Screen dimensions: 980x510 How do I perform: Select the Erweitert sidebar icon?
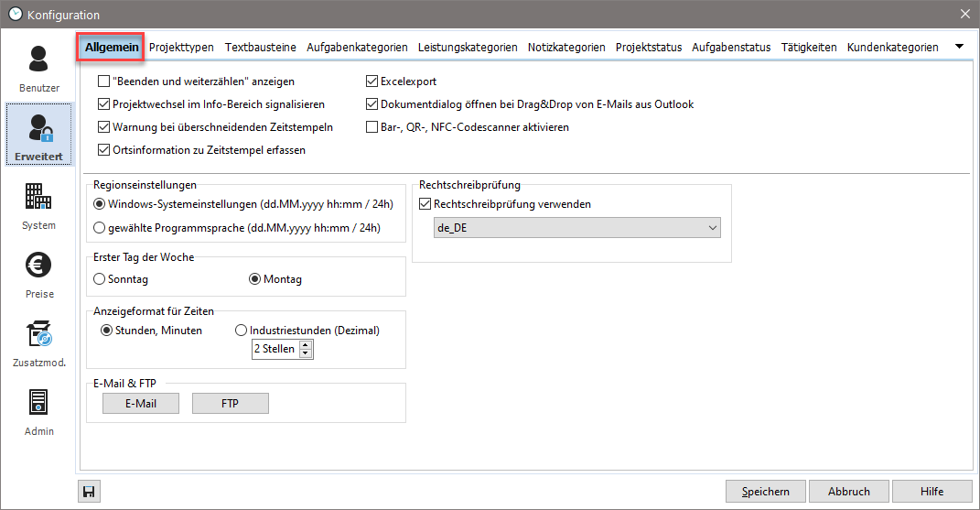38,136
